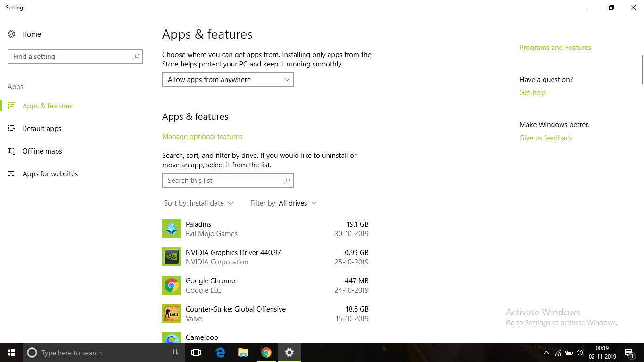Click the 25-10-2019 install date
This screenshot has width=644, height=362.
click(352, 262)
